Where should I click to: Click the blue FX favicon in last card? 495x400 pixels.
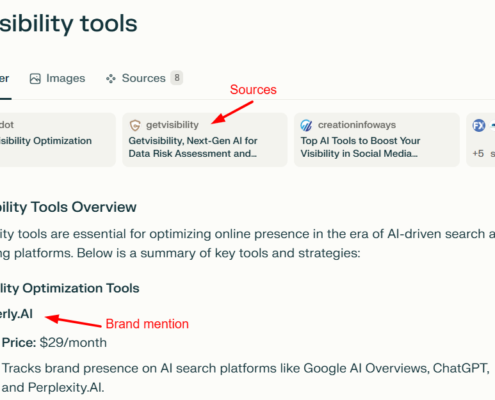[x=479, y=126]
